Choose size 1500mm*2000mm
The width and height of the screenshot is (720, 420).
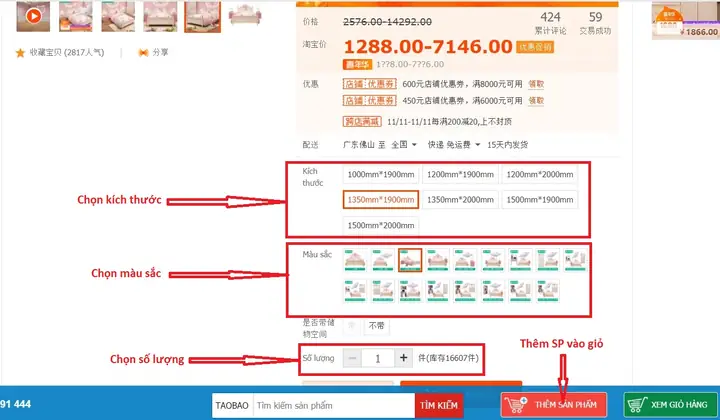click(381, 225)
